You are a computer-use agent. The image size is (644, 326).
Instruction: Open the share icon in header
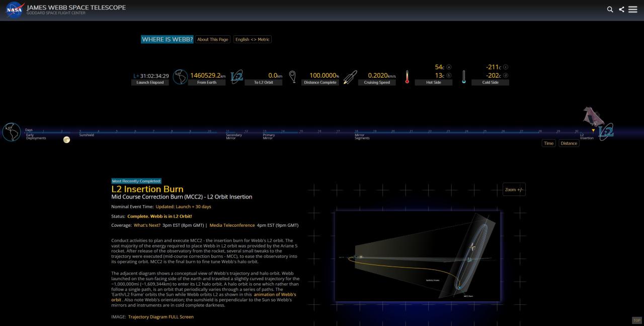coord(621,10)
